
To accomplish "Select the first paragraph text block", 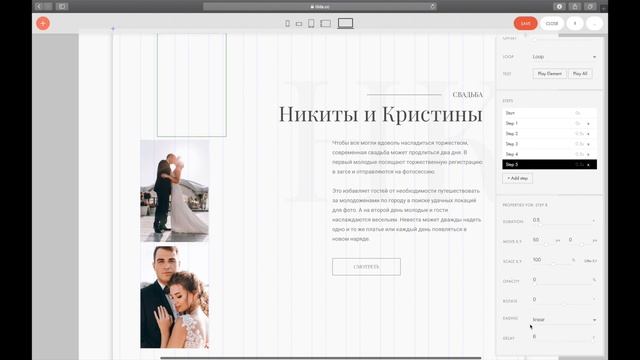I will click(x=407, y=157).
